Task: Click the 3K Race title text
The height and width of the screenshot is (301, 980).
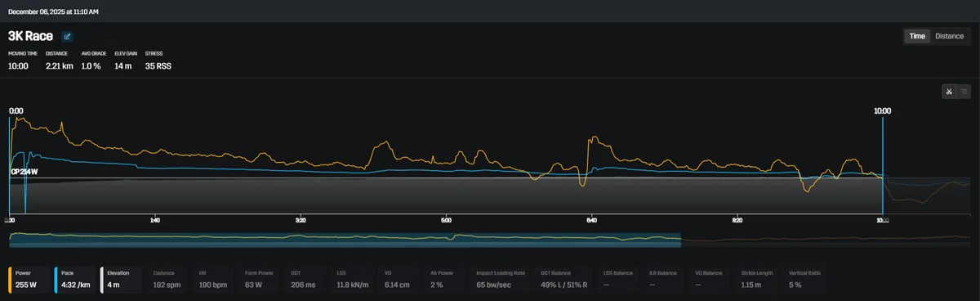Action: click(x=31, y=36)
